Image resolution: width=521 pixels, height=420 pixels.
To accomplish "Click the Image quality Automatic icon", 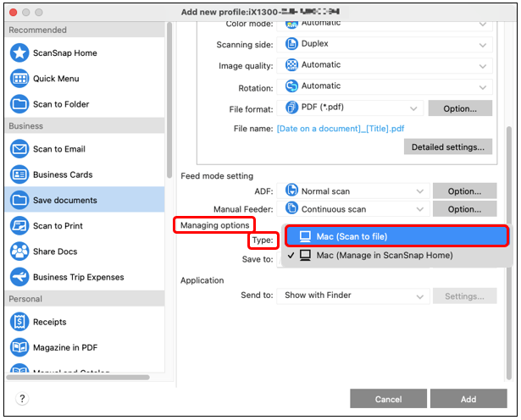I will point(291,64).
